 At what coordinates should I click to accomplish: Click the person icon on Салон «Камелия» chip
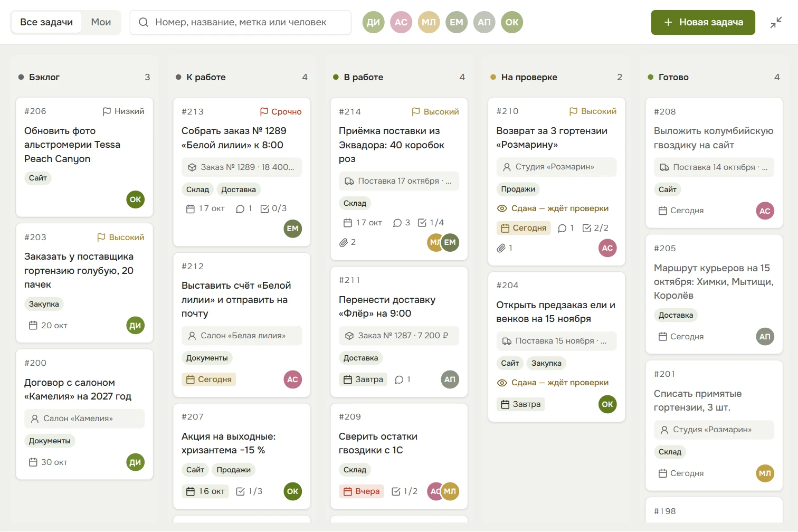(x=35, y=419)
